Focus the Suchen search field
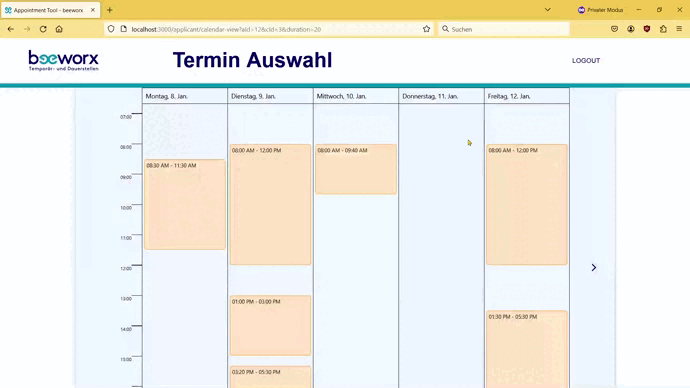This screenshot has height=388, width=690. 504,29
